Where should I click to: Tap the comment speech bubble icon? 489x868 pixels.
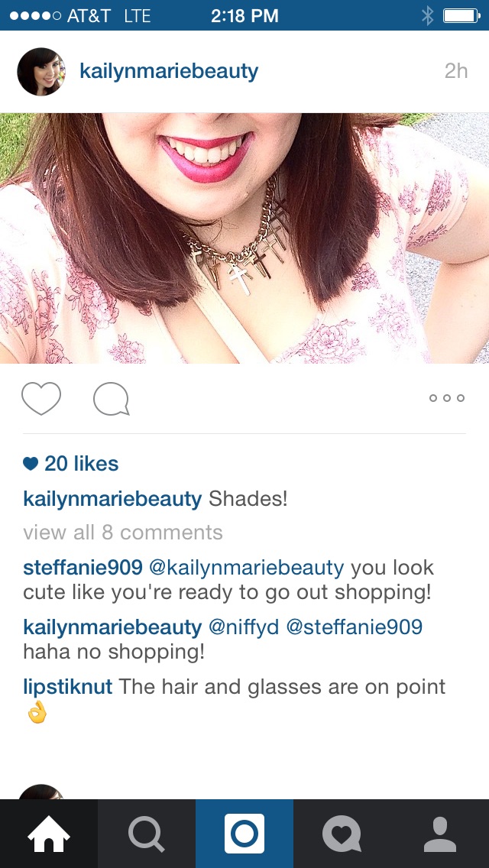[112, 399]
